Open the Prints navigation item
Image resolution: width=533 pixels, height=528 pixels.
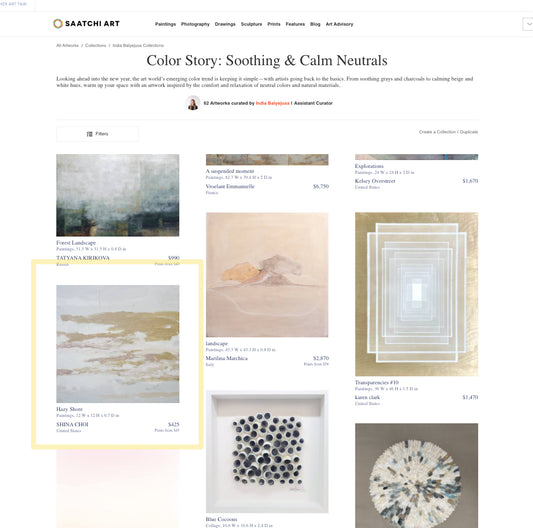pyautogui.click(x=274, y=24)
